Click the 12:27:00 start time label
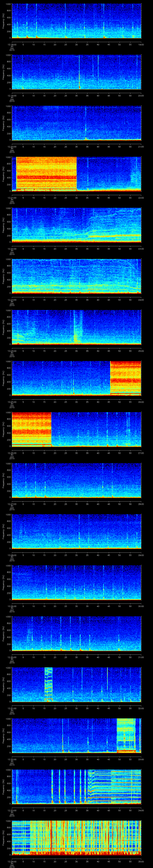This screenshot has width=153, height=868. pyautogui.click(x=12, y=504)
